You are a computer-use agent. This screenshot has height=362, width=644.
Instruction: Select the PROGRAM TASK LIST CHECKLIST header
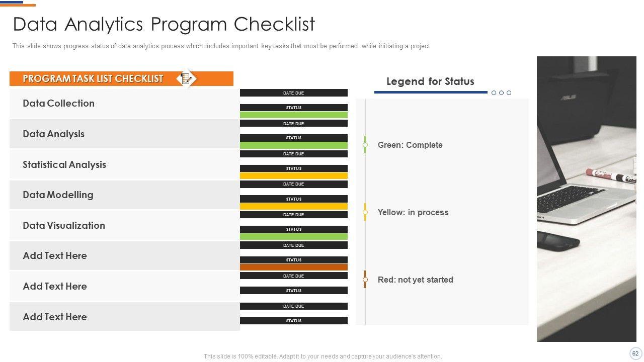tap(93, 78)
